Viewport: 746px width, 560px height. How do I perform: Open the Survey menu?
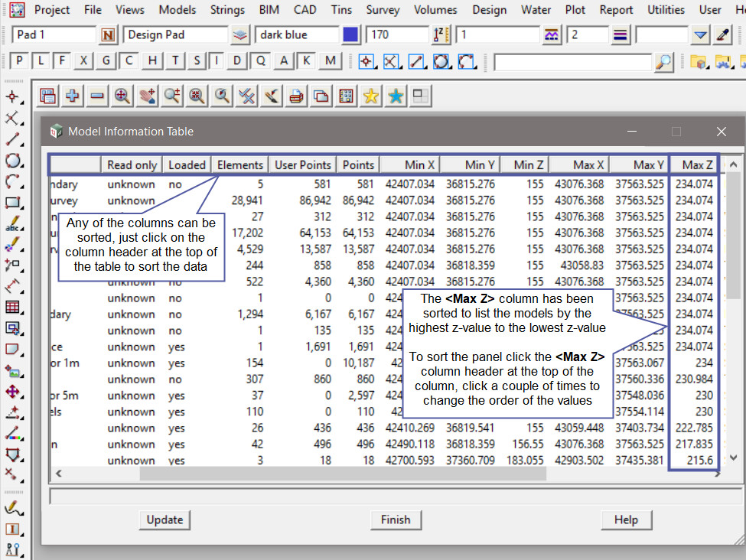pos(383,10)
